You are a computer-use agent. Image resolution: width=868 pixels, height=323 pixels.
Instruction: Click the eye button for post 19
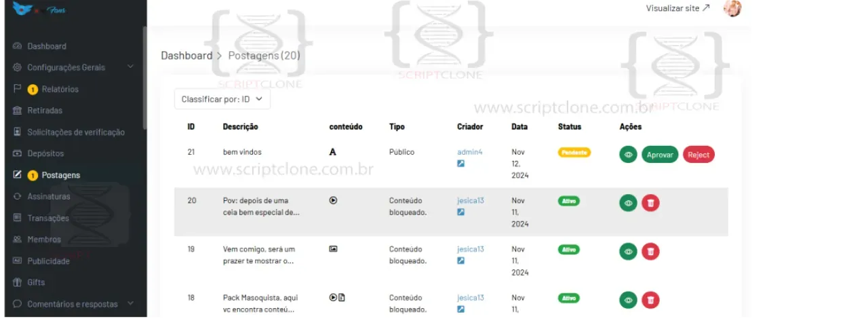pyautogui.click(x=629, y=252)
